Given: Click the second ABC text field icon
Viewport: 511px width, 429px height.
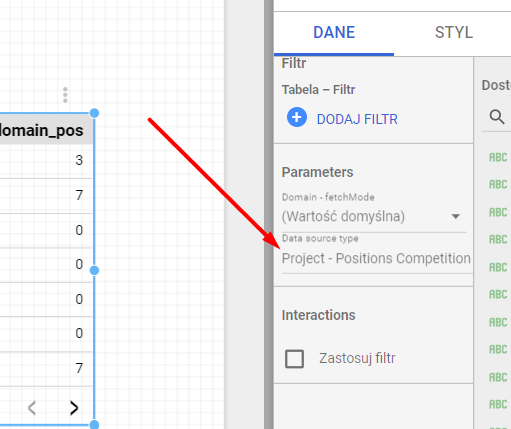Looking at the screenshot, I should [x=498, y=184].
